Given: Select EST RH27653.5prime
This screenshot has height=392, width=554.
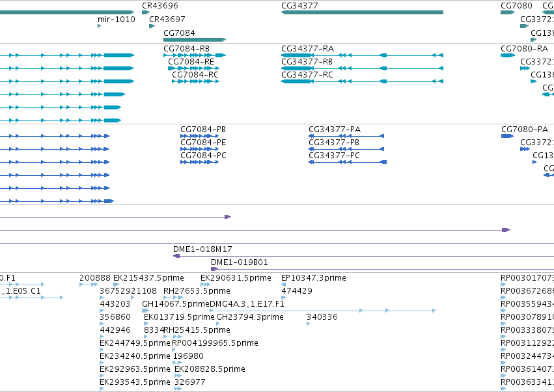Looking at the screenshot, I should (x=197, y=291).
